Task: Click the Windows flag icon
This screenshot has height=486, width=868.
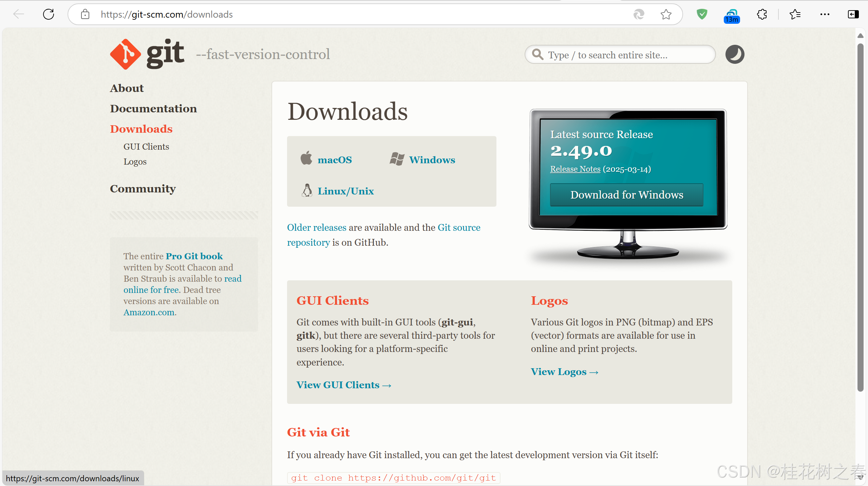Action: click(397, 159)
